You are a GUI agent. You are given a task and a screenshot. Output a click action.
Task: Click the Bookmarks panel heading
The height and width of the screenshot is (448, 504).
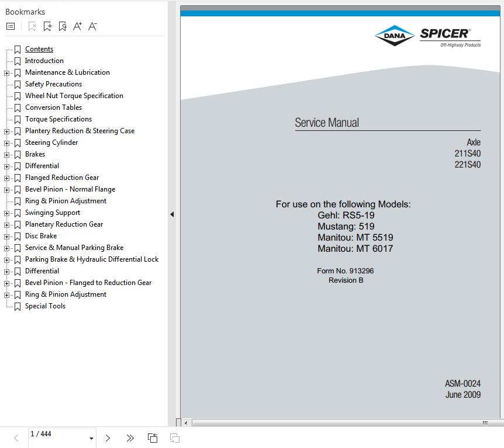coord(25,12)
